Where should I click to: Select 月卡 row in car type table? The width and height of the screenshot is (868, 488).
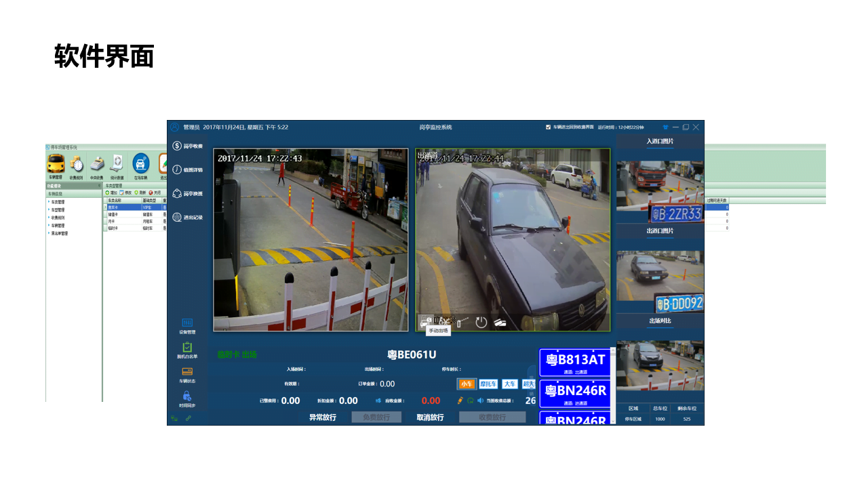pos(135,221)
